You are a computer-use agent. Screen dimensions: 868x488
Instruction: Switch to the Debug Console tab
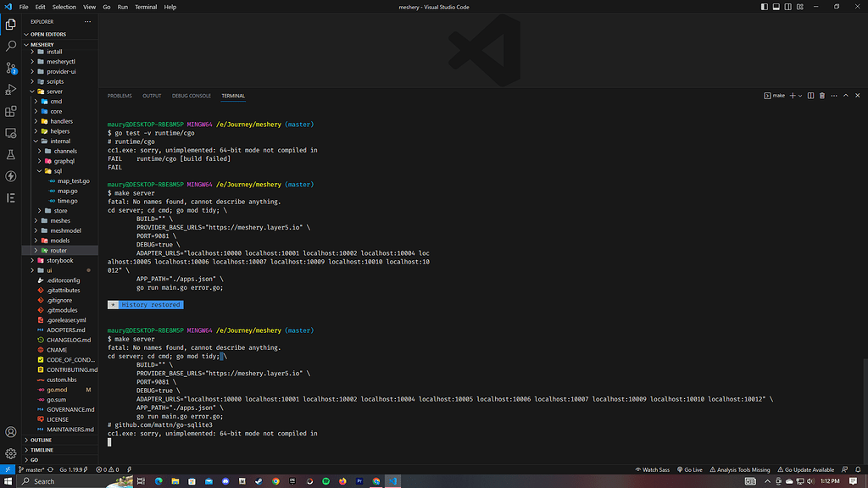(191, 96)
